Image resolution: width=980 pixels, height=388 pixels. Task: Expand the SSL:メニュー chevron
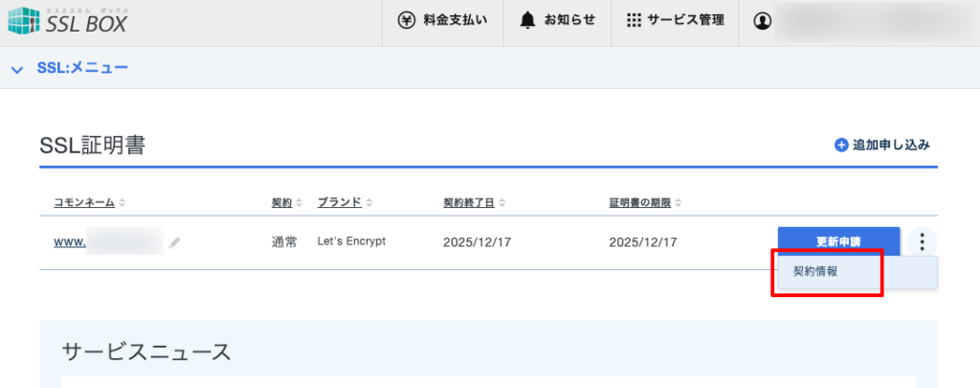[16, 68]
